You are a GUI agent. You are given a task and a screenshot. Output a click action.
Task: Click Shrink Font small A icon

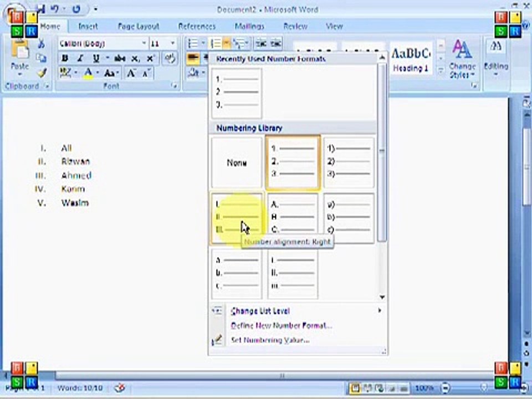coord(146,73)
